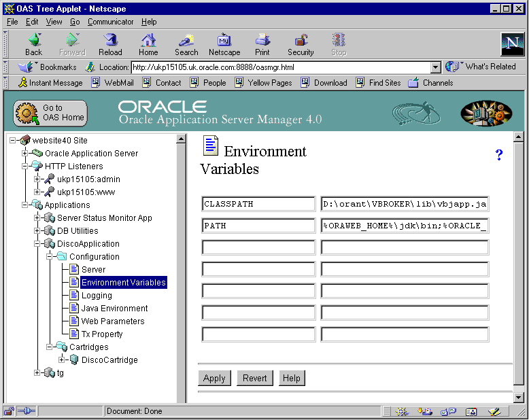Click the right panel scroll down arrow

(x=519, y=398)
